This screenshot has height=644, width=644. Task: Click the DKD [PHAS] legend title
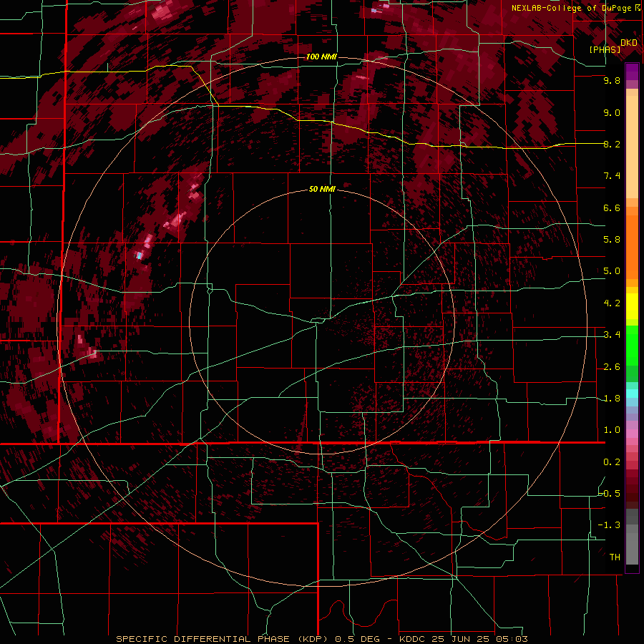[612, 47]
